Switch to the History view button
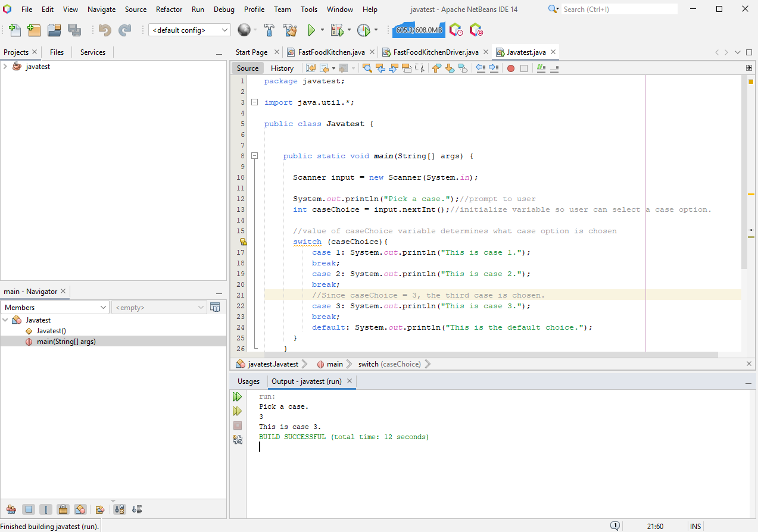Image resolution: width=758 pixels, height=532 pixels. tap(282, 68)
